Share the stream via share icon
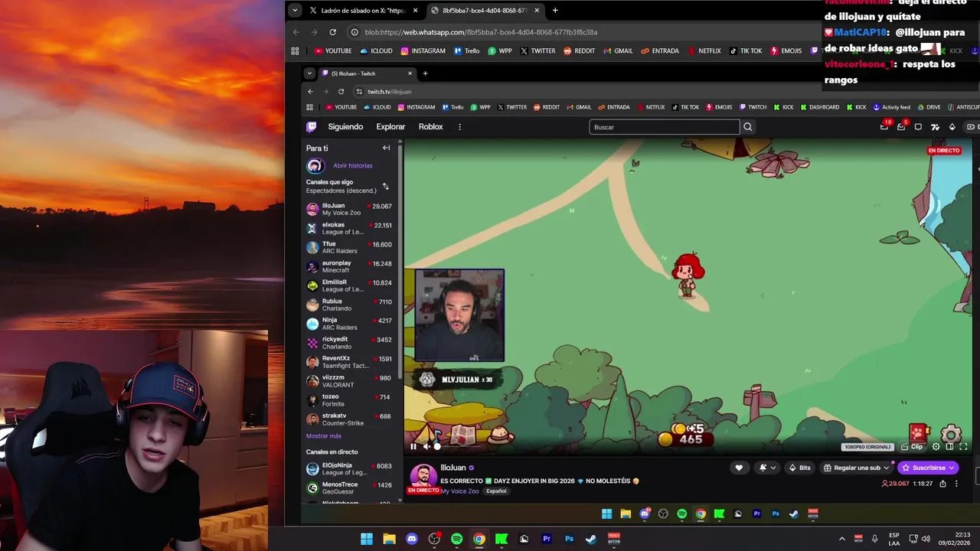The image size is (980, 551). tap(942, 484)
